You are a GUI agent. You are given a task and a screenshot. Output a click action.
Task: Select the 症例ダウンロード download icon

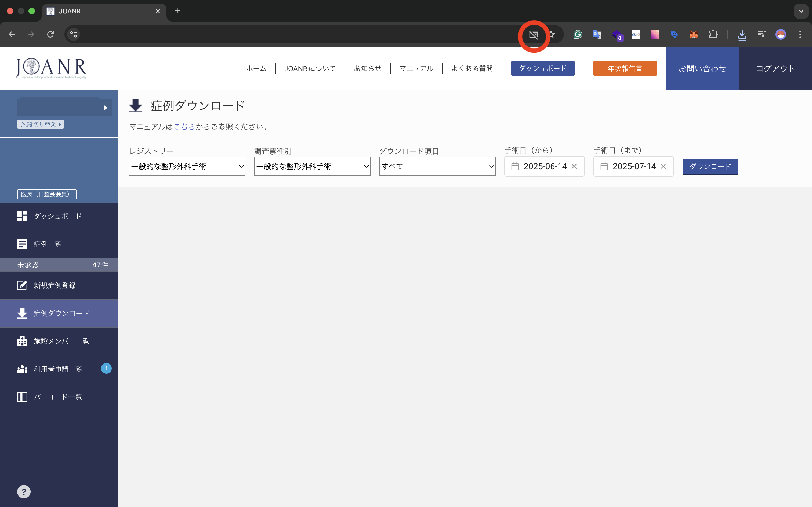[22, 313]
